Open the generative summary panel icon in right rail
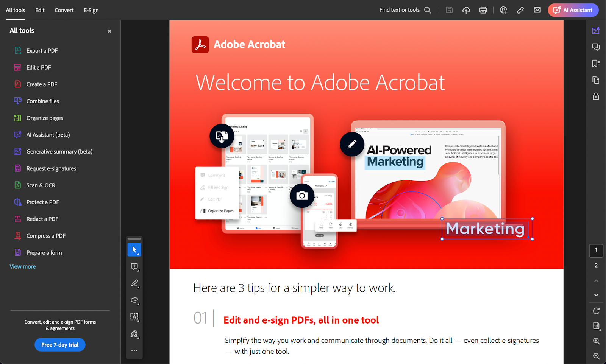Viewport: 606px width, 364px height. 596,31
